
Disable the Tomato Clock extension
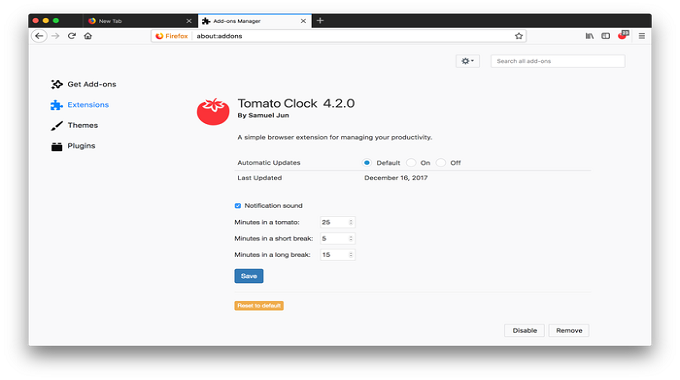[524, 331]
